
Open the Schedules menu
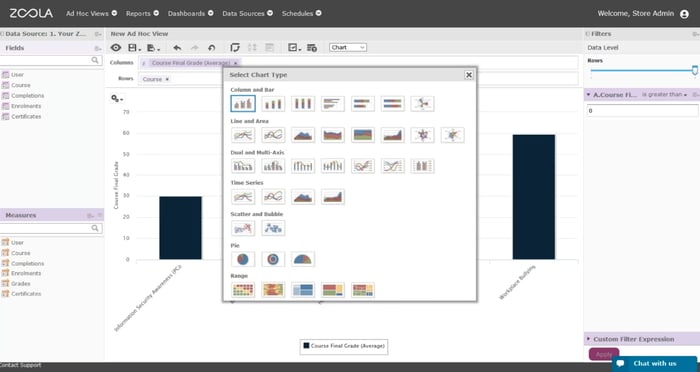tap(301, 13)
